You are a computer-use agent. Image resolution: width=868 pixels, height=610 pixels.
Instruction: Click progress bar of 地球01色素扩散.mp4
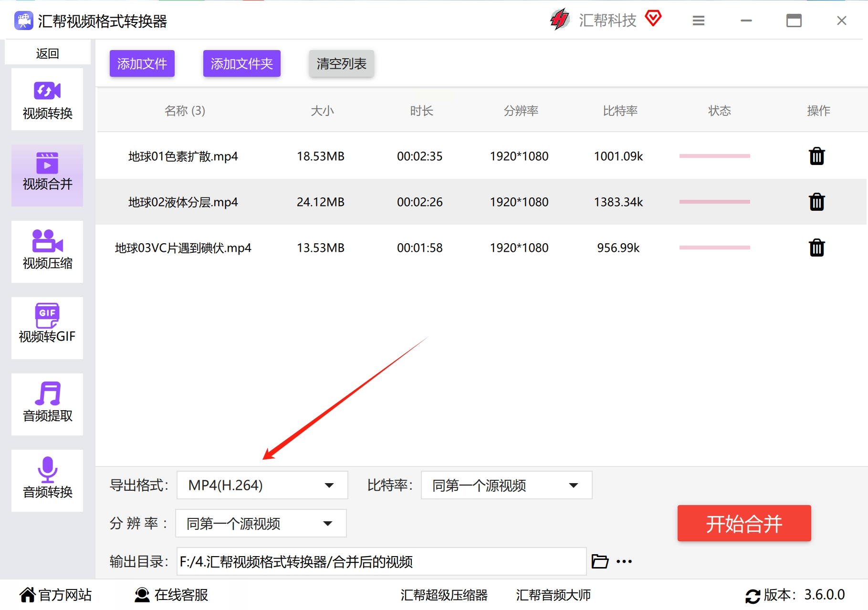(714, 156)
